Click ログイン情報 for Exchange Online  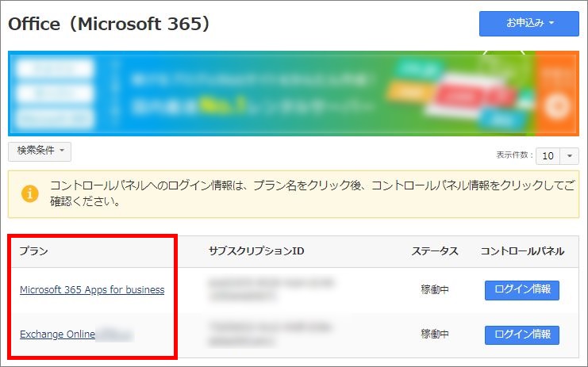(521, 335)
